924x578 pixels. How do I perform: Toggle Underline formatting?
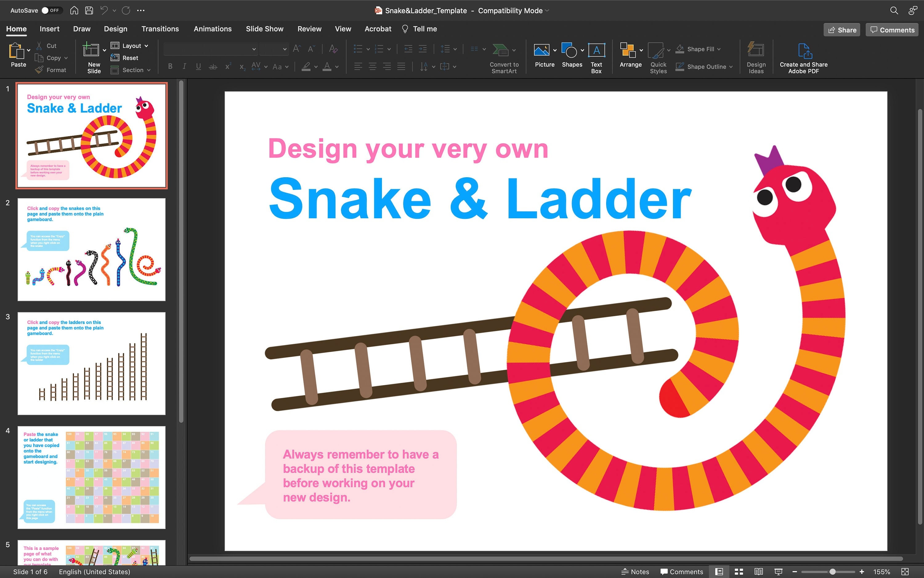pos(199,67)
